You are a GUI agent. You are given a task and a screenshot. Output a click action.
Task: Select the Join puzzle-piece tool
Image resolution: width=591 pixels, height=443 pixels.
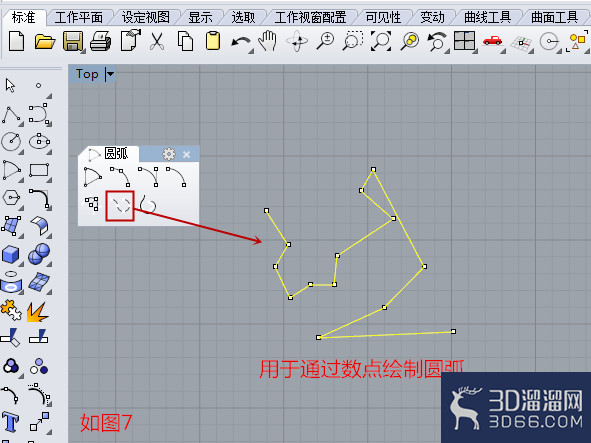[11, 310]
